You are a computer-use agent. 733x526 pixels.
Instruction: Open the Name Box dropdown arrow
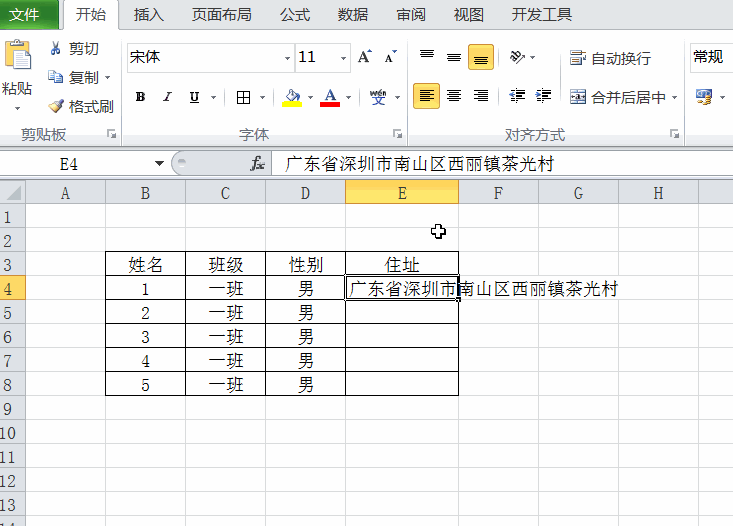click(x=159, y=163)
